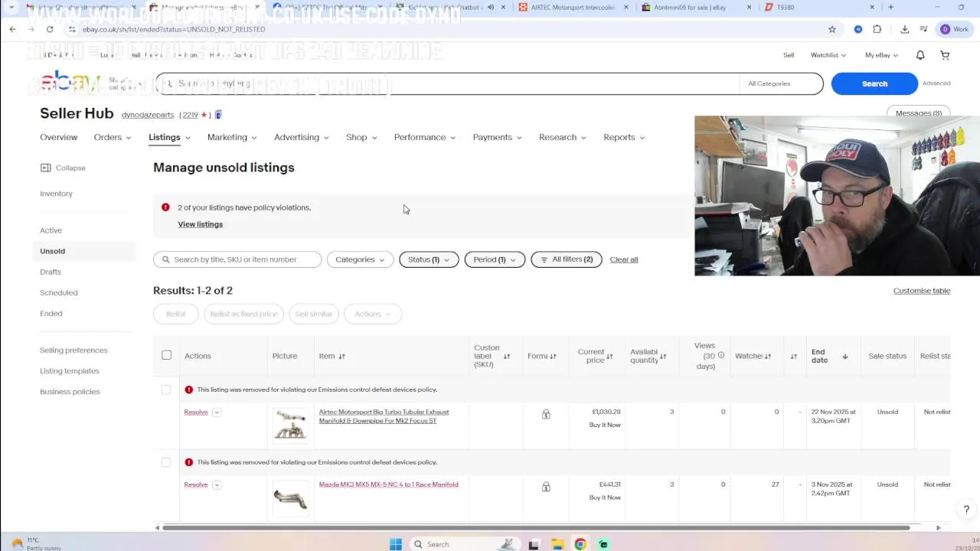Open the Airtec exhaust manifold thumbnail
The height and width of the screenshot is (551, 980).
pyautogui.click(x=290, y=425)
